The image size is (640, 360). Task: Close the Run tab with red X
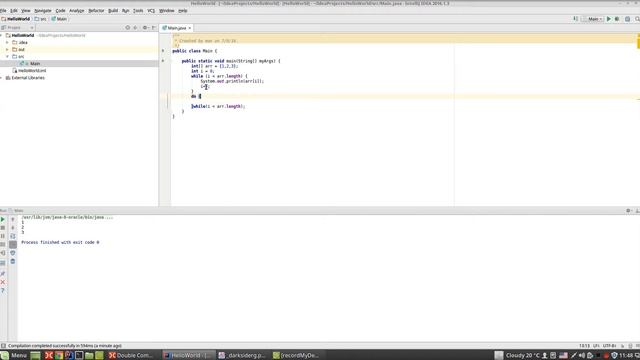(x=3, y=282)
